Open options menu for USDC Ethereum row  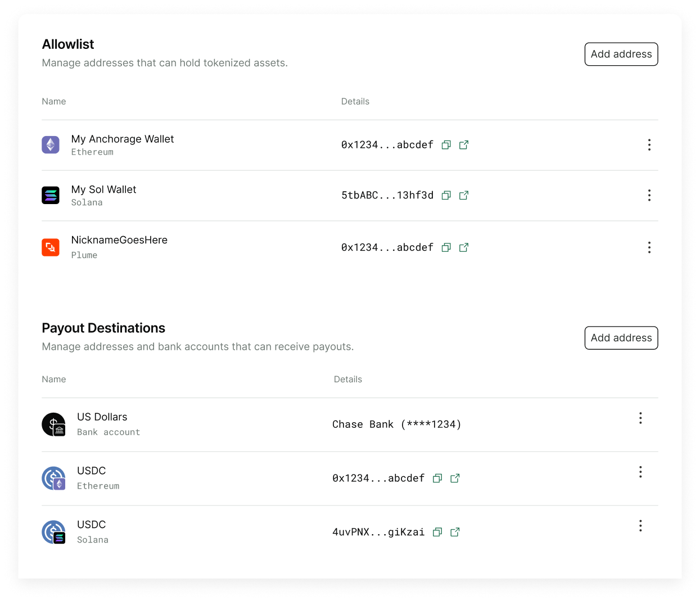coord(640,472)
